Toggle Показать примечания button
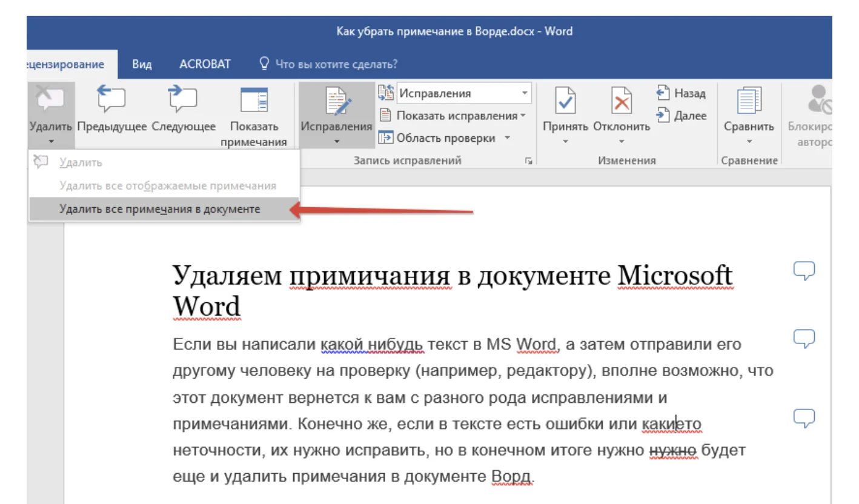The image size is (859, 504). tap(254, 117)
